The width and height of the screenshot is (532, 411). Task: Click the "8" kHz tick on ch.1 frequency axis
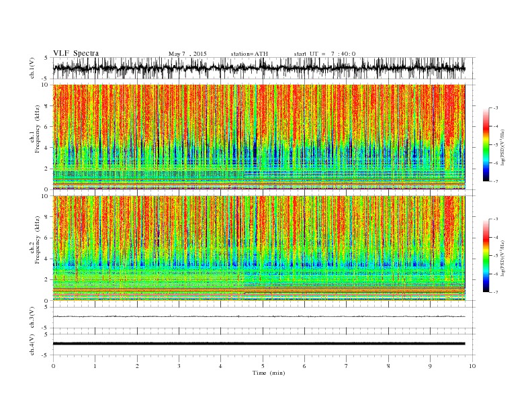coord(47,106)
